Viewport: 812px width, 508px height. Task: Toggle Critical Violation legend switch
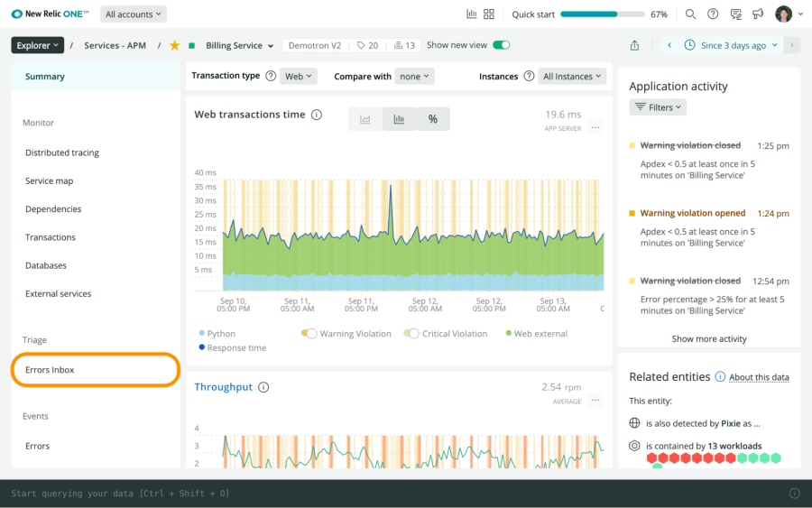(411, 334)
